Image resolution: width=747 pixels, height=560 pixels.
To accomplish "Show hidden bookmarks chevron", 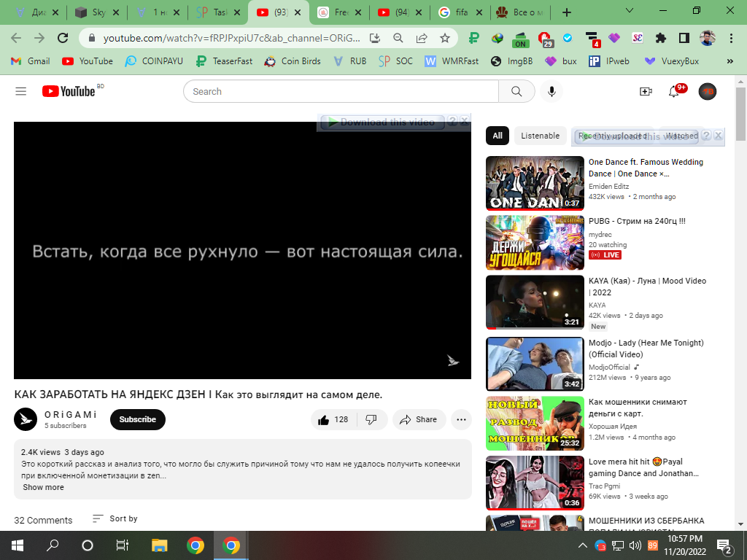I will [729, 61].
